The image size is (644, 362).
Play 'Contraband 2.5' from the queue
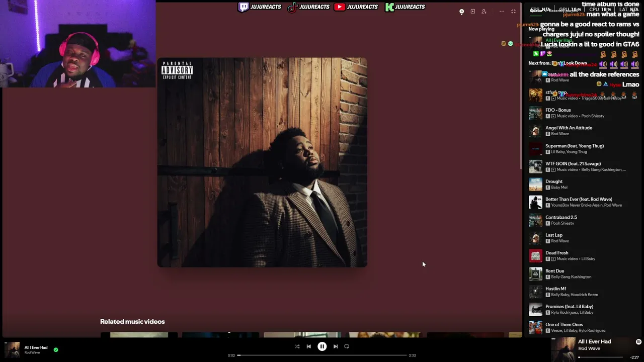pos(584,220)
